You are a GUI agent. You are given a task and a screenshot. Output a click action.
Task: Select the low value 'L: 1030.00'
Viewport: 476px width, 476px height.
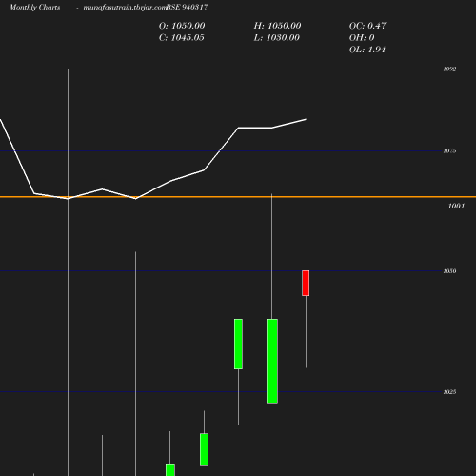pyautogui.click(x=276, y=37)
